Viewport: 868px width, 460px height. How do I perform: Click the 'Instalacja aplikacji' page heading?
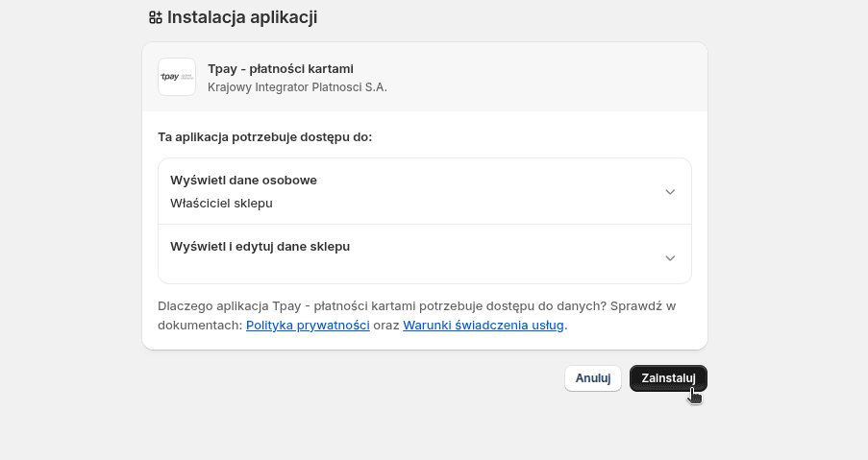click(x=242, y=17)
